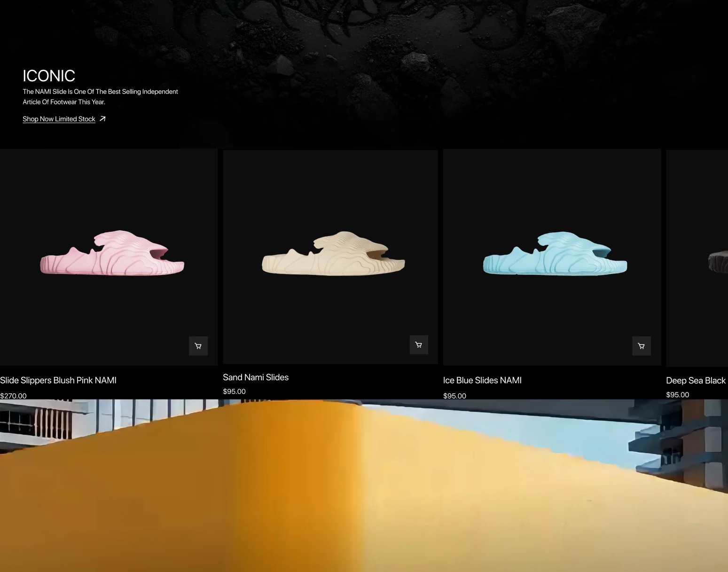Click the Ice Blue Slides $95.00 price
This screenshot has width=728, height=572.
pos(454,396)
